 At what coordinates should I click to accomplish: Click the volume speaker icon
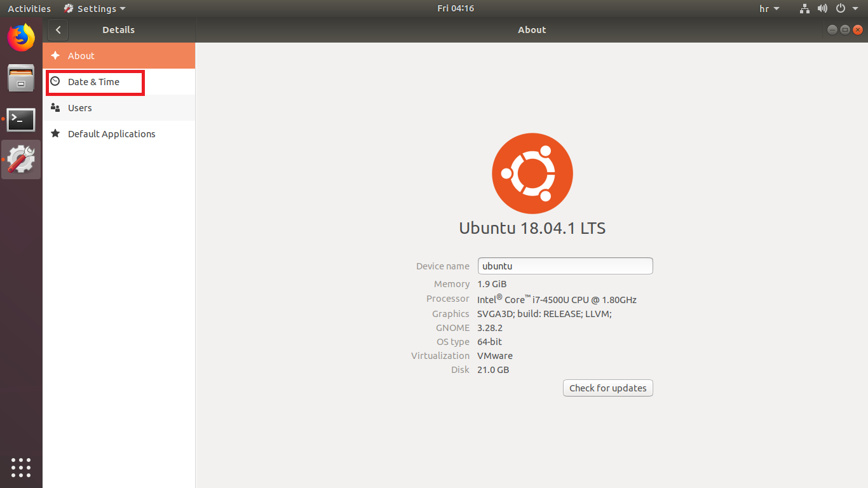pyautogui.click(x=822, y=9)
